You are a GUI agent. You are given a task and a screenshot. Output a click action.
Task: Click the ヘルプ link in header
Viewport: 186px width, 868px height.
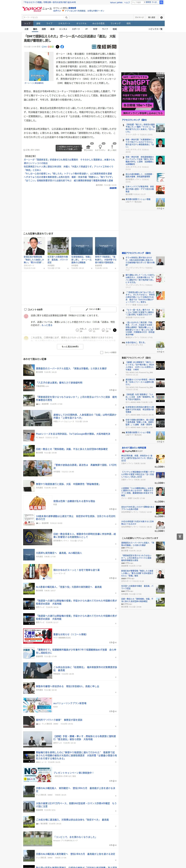point(127,2)
